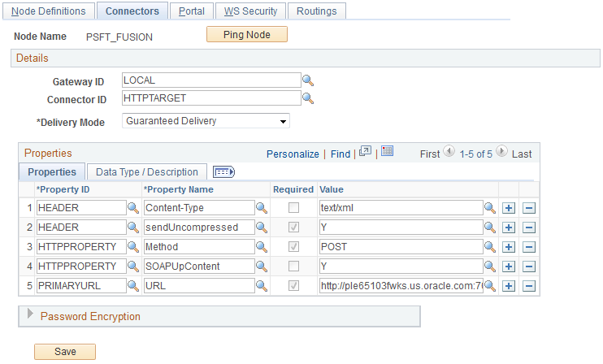Go to next rows in Properties grid
Image resolution: width=603 pixels, height=364 pixels.
point(501,151)
